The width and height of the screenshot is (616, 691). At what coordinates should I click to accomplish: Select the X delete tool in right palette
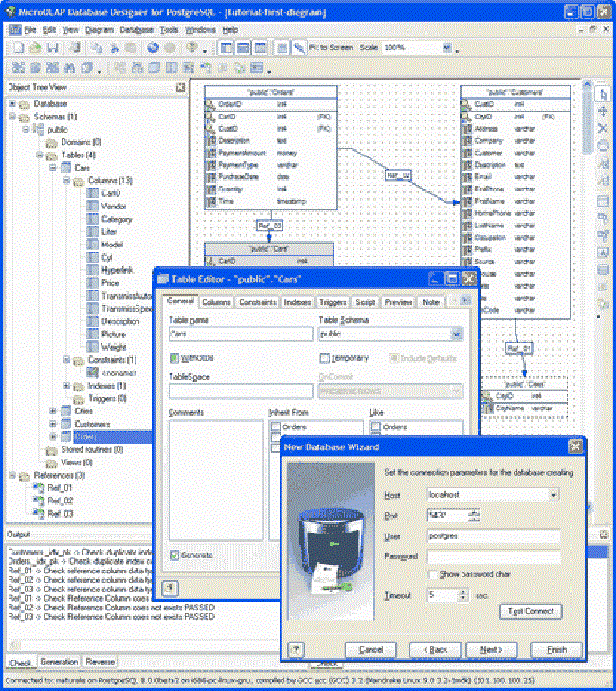[603, 128]
